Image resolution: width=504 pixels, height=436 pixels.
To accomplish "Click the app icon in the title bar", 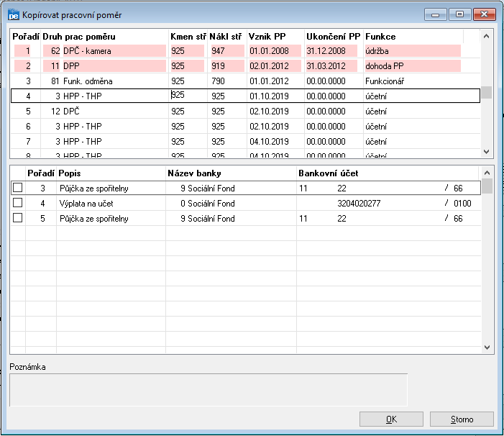I will pos(14,15).
